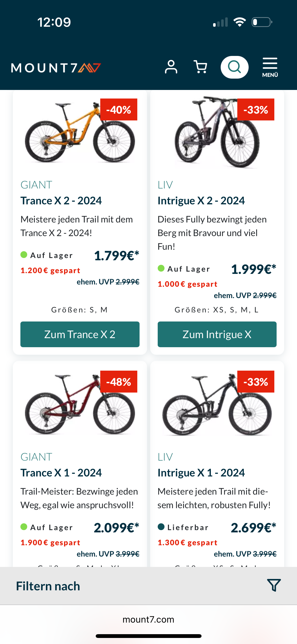This screenshot has width=297, height=644.
Task: Tap the Zum Intrigue X button
Action: pyautogui.click(x=217, y=334)
